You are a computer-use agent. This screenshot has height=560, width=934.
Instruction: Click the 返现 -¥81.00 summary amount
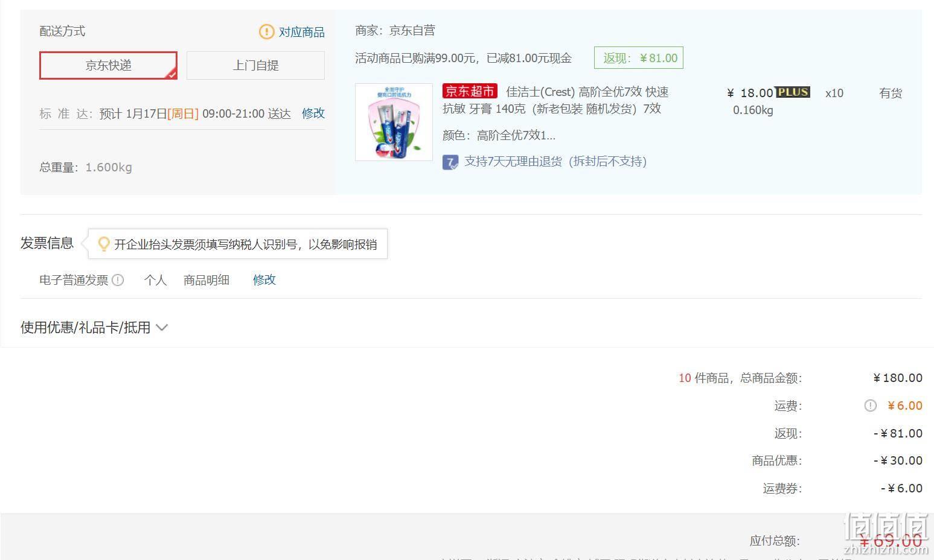[x=898, y=433]
